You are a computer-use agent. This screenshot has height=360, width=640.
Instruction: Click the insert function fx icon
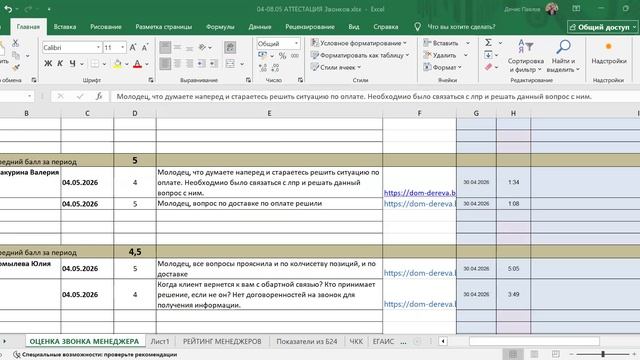pyautogui.click(x=99, y=96)
